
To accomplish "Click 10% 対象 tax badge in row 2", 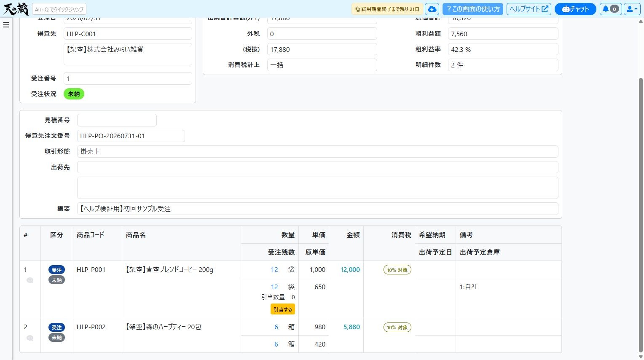I will [397, 327].
